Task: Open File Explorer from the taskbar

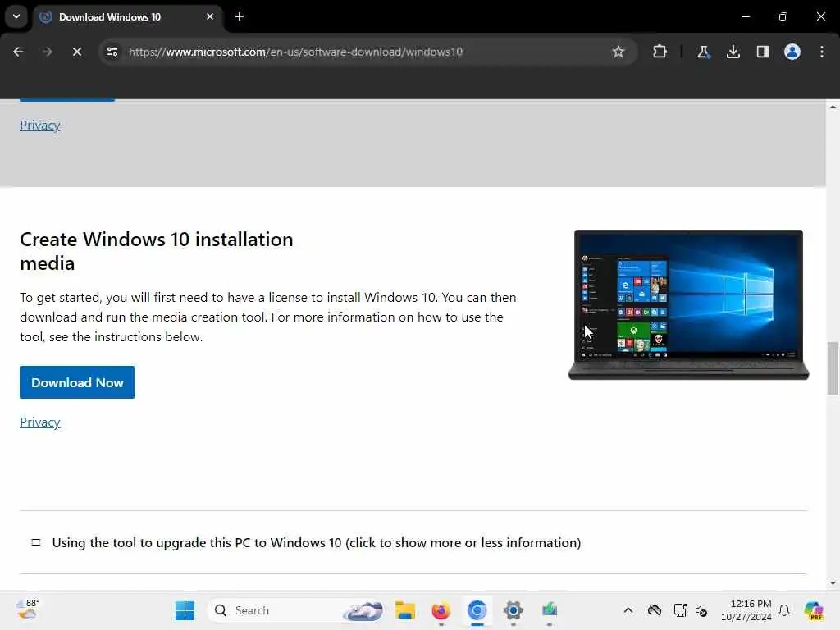Action: 405,610
